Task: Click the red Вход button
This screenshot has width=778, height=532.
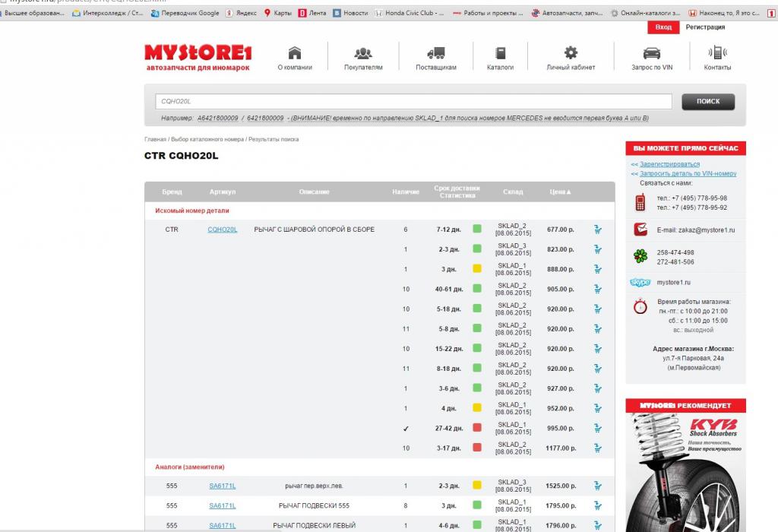Action: coord(663,27)
